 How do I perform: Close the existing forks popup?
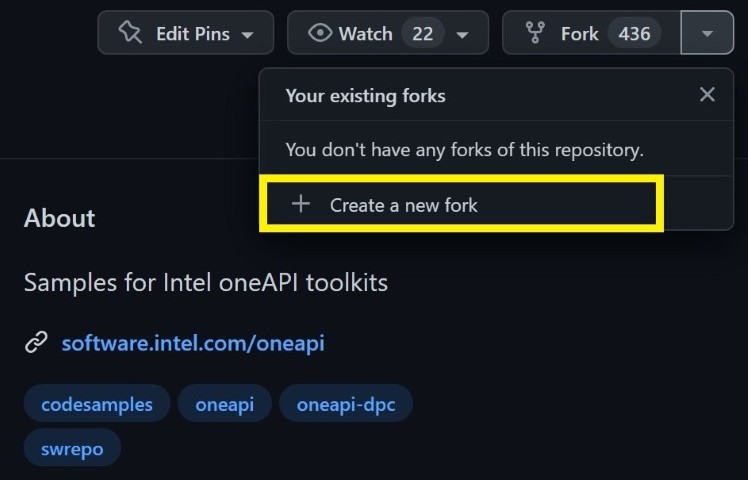click(x=707, y=94)
